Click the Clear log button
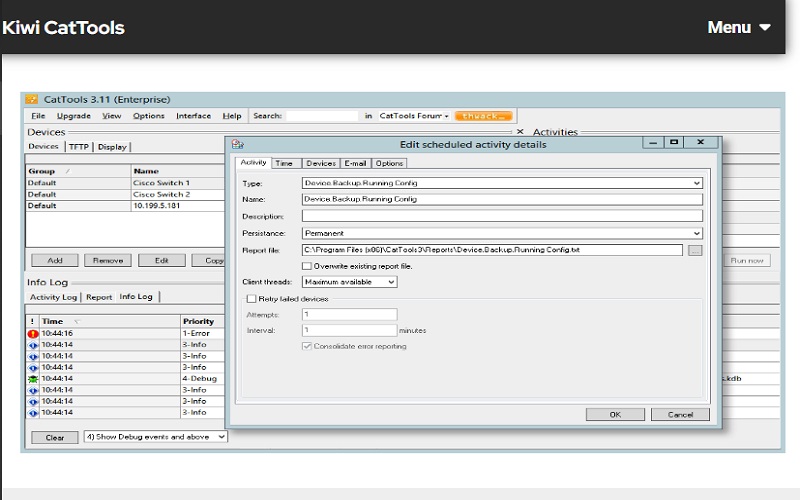This screenshot has width=800, height=500. [x=55, y=437]
